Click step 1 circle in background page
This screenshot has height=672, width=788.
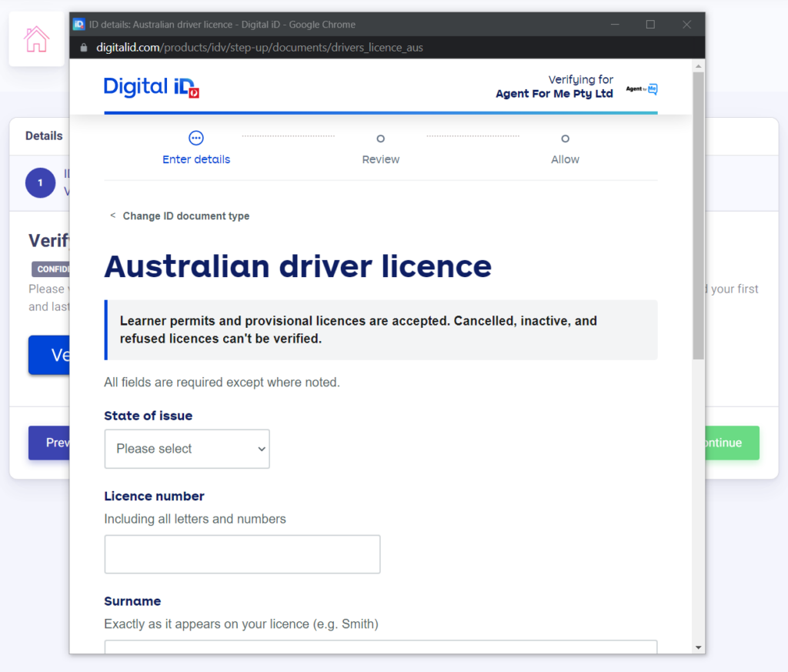[40, 182]
